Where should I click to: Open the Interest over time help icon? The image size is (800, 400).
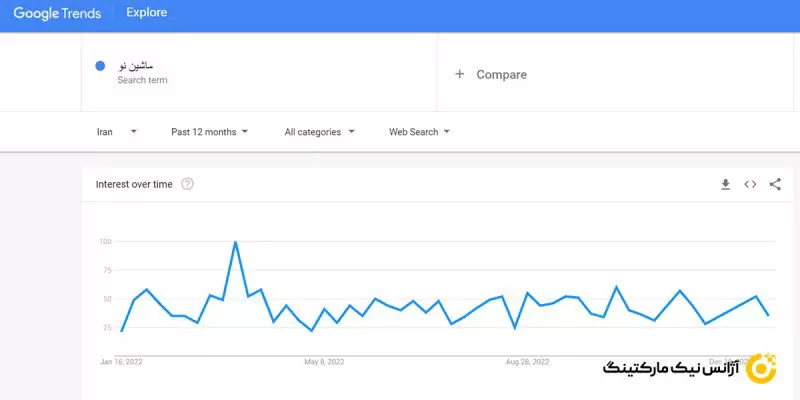pos(187,184)
